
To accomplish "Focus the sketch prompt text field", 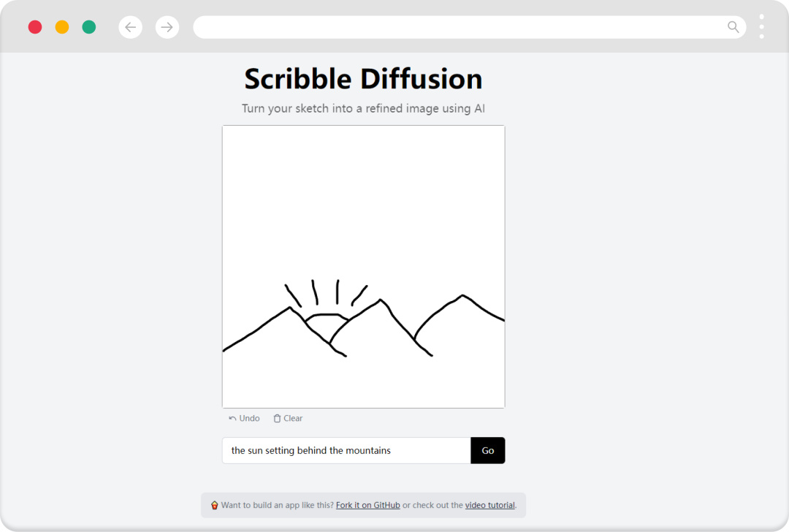I will 346,450.
